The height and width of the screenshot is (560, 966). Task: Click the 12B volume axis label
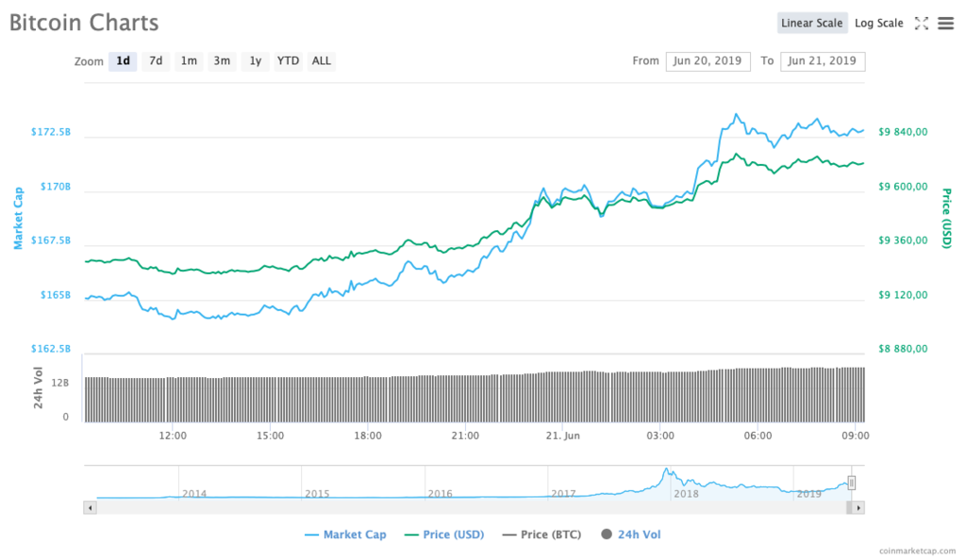(59, 383)
